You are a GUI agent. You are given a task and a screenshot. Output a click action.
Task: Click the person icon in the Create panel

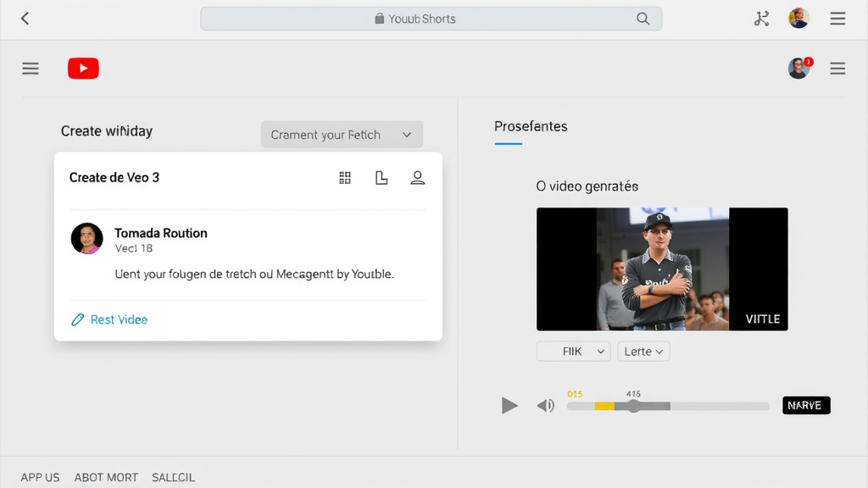418,178
